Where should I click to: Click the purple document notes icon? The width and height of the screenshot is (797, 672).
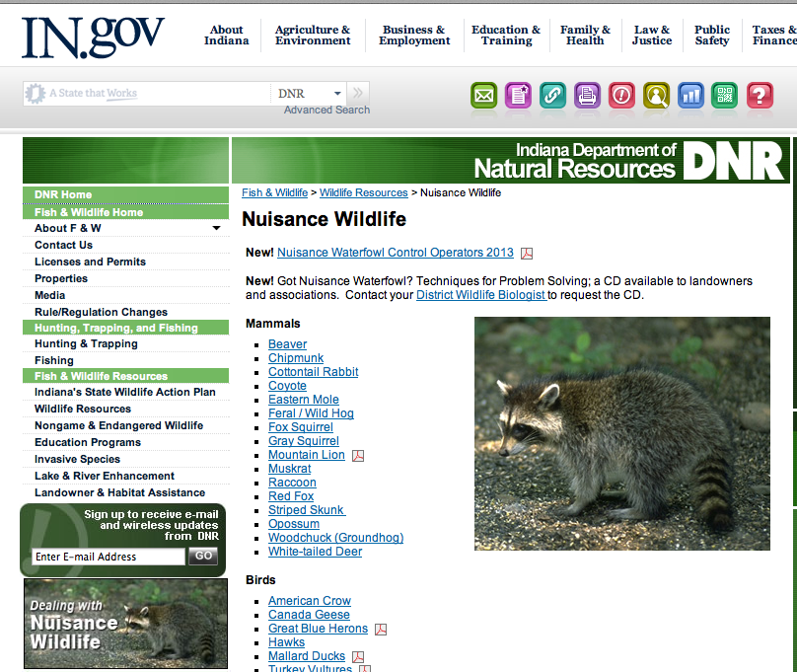pos(518,96)
